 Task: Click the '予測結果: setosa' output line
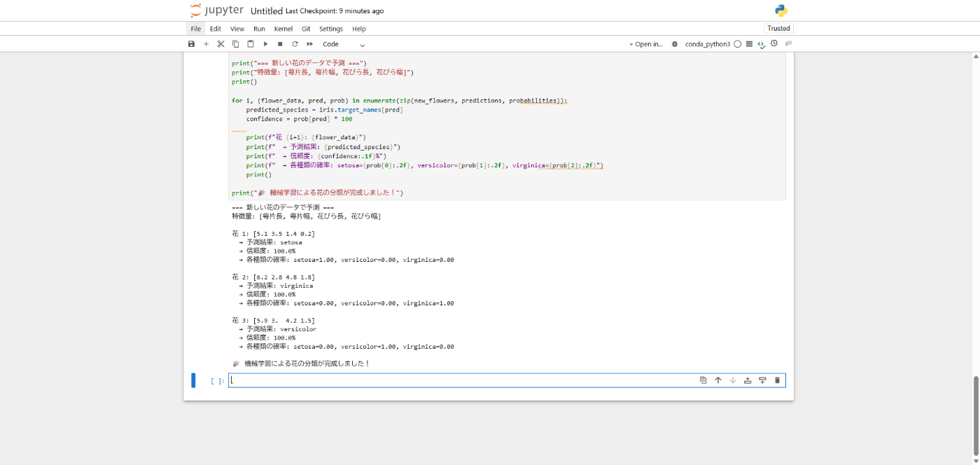(270, 242)
